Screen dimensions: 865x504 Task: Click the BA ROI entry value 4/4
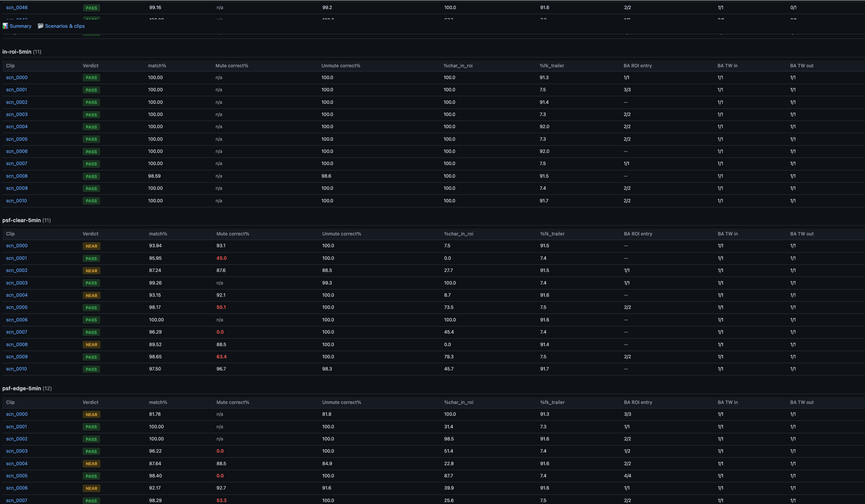628,476
